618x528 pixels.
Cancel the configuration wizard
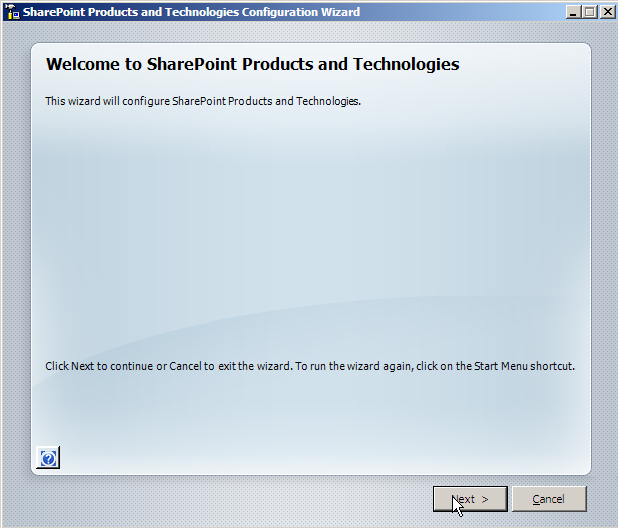pyautogui.click(x=548, y=499)
